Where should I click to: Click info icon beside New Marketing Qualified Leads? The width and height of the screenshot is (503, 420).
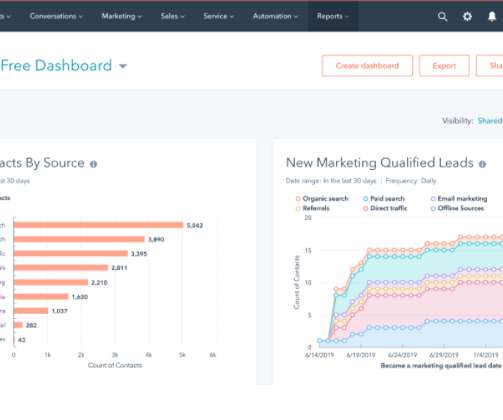coord(482,164)
